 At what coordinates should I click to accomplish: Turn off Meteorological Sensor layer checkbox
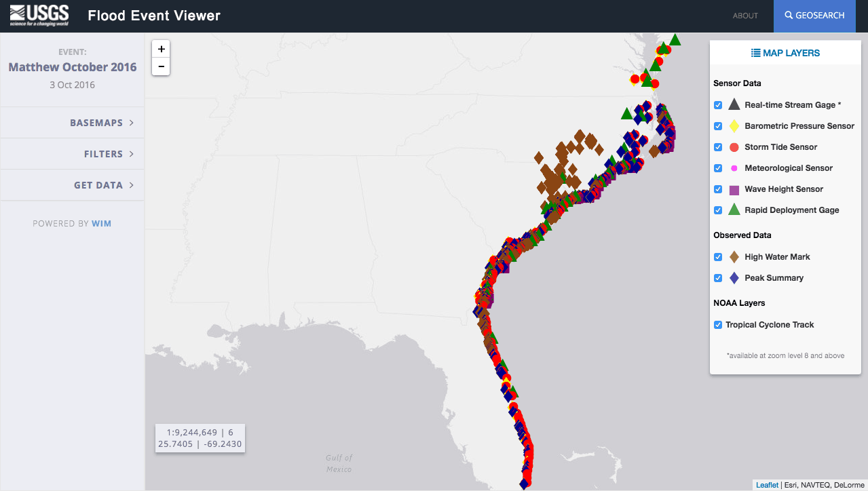pos(718,168)
